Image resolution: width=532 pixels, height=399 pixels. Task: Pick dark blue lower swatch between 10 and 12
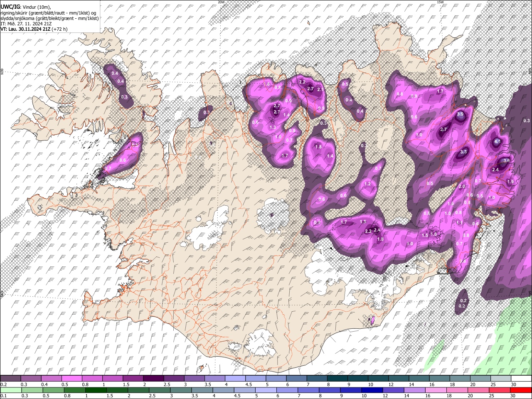click(x=372, y=390)
